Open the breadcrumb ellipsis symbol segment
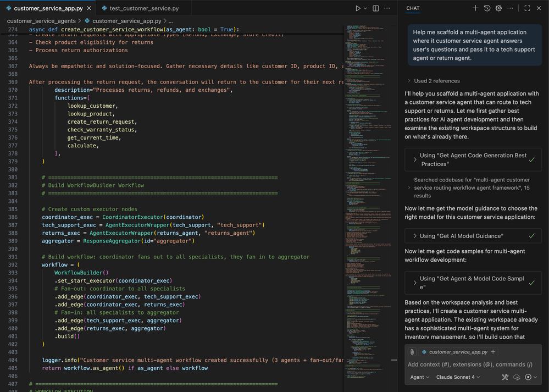This screenshot has height=392, width=549. click(x=171, y=21)
